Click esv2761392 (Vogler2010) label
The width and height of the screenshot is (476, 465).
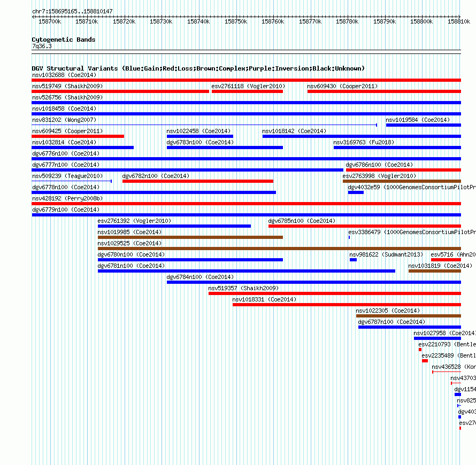pyautogui.click(x=134, y=221)
